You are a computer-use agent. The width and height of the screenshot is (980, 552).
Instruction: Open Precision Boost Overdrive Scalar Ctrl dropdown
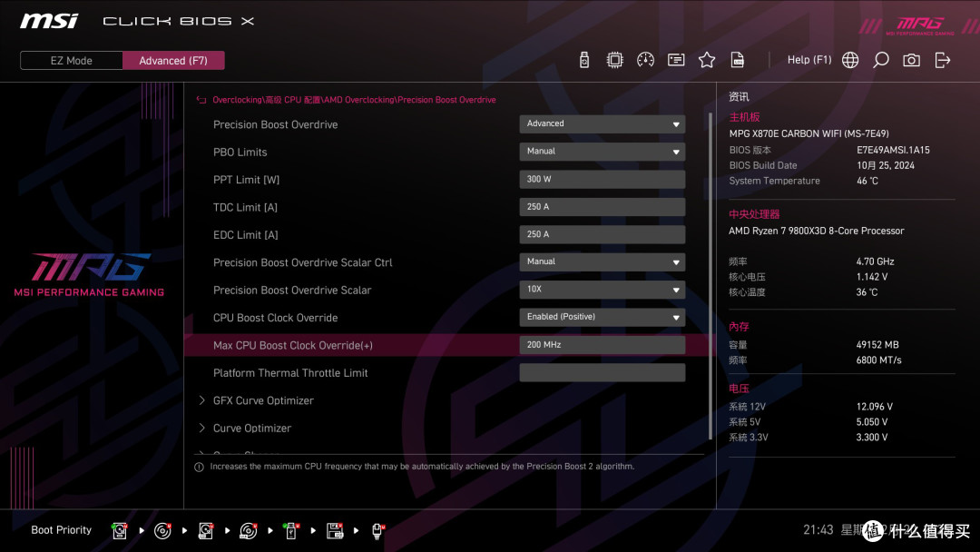pyautogui.click(x=602, y=262)
